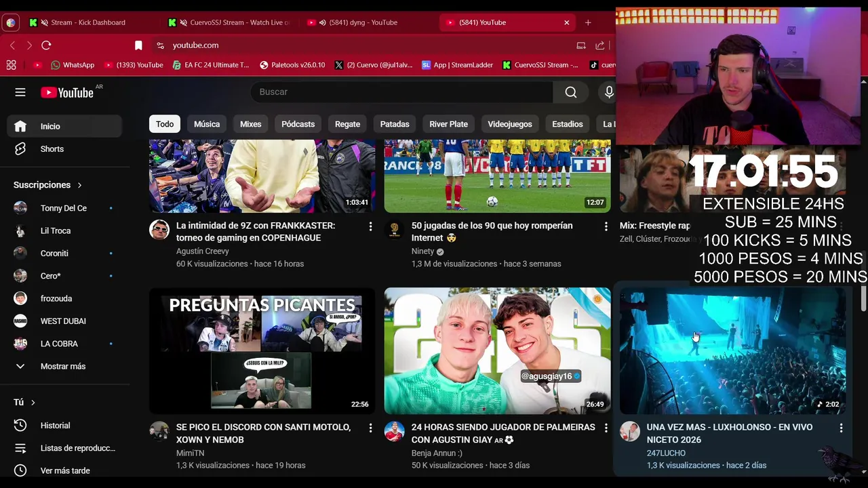Open more options for the Palmeiras video
The height and width of the screenshot is (488, 868).
click(606, 428)
